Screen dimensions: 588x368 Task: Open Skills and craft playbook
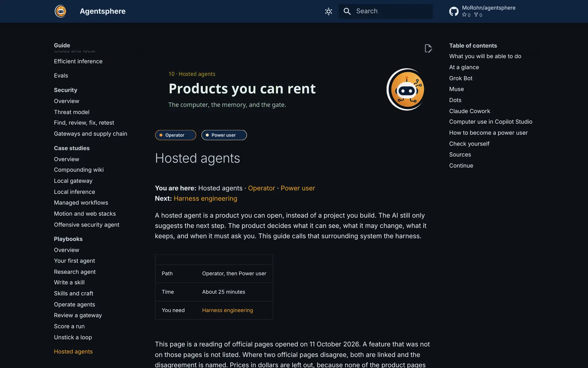point(73,294)
